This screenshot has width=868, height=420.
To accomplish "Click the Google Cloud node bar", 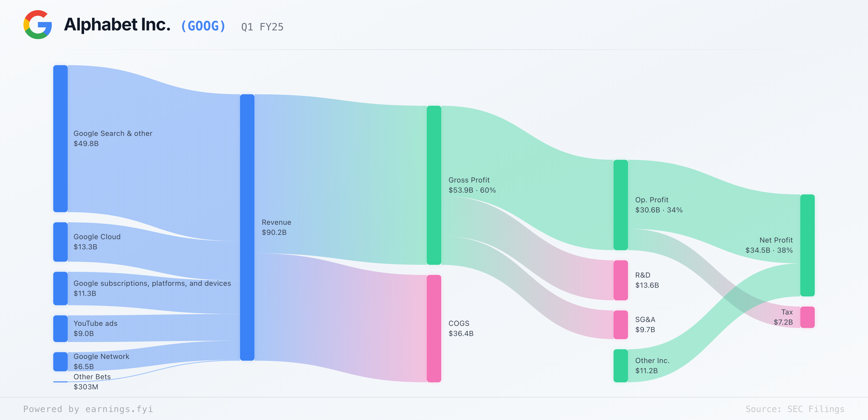I will coord(60,242).
